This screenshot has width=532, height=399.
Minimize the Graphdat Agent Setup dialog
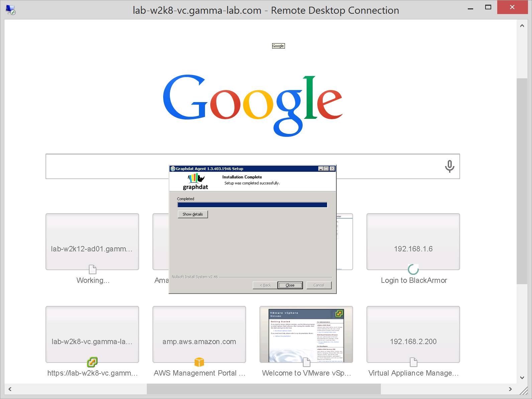(x=321, y=169)
